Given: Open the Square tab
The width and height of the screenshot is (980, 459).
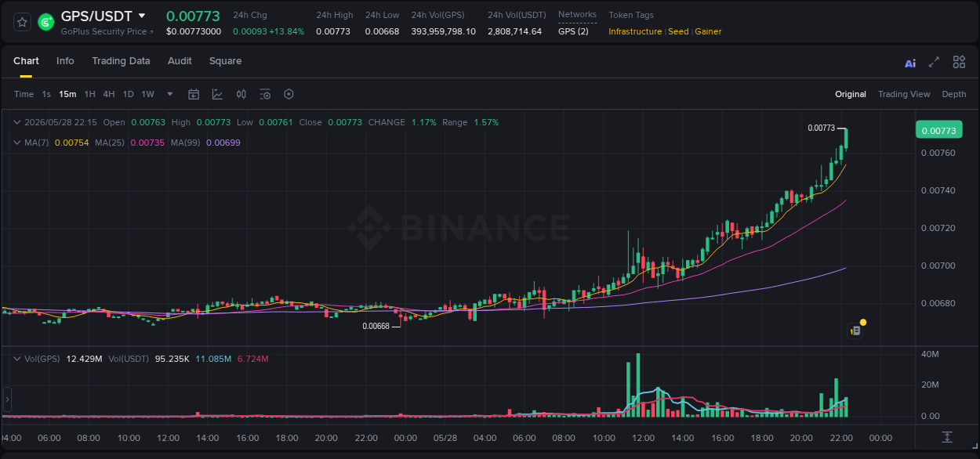Looking at the screenshot, I should click(x=225, y=61).
